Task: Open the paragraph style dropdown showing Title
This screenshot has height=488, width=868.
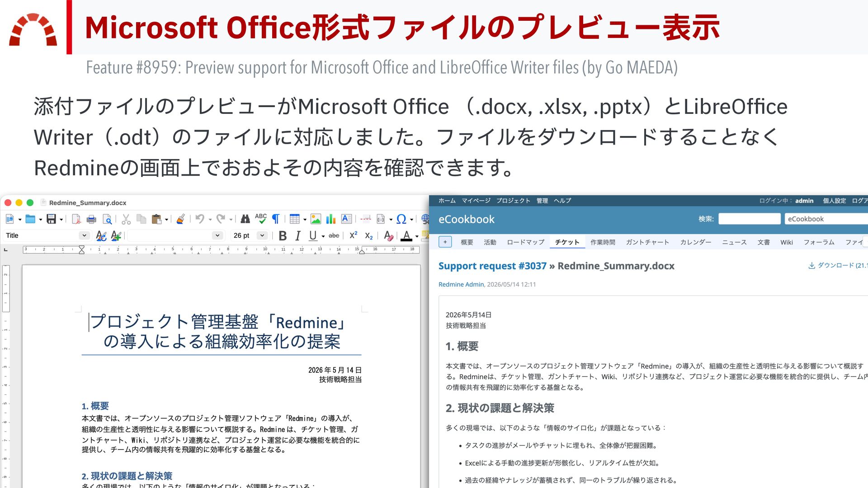Action: [x=84, y=235]
